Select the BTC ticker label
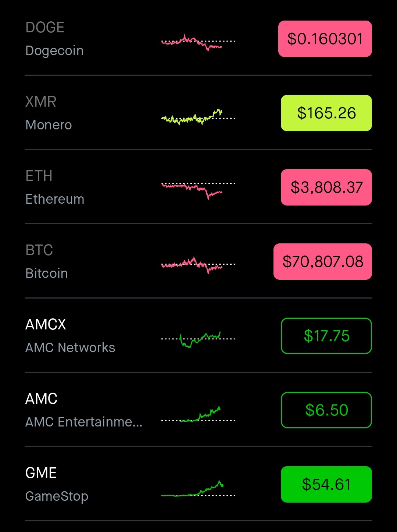Viewport: 397px width, 532px height. (x=39, y=250)
